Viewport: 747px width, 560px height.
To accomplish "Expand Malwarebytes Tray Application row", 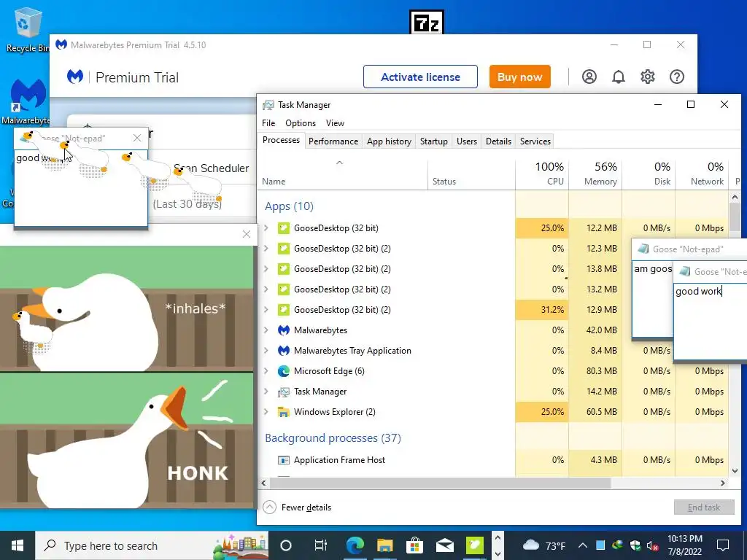I will tap(266, 351).
